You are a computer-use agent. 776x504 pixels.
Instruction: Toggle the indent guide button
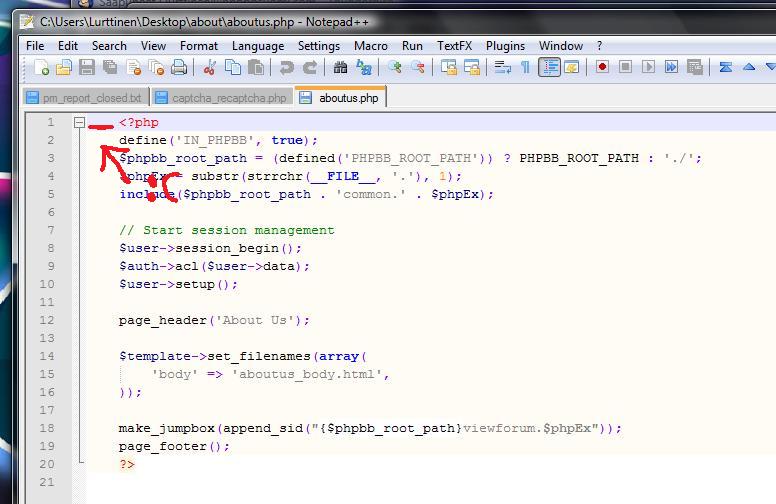point(548,67)
